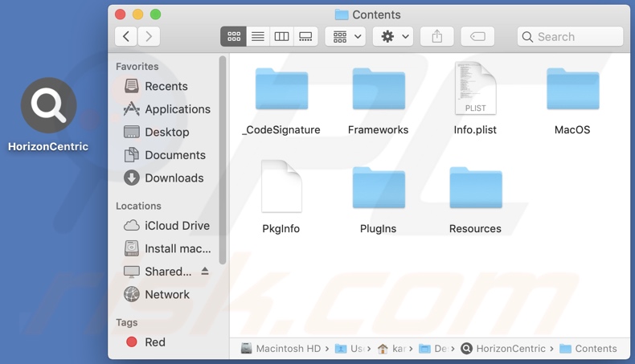This screenshot has height=364, width=635.
Task: Click the Tags section header
Action: point(127,322)
